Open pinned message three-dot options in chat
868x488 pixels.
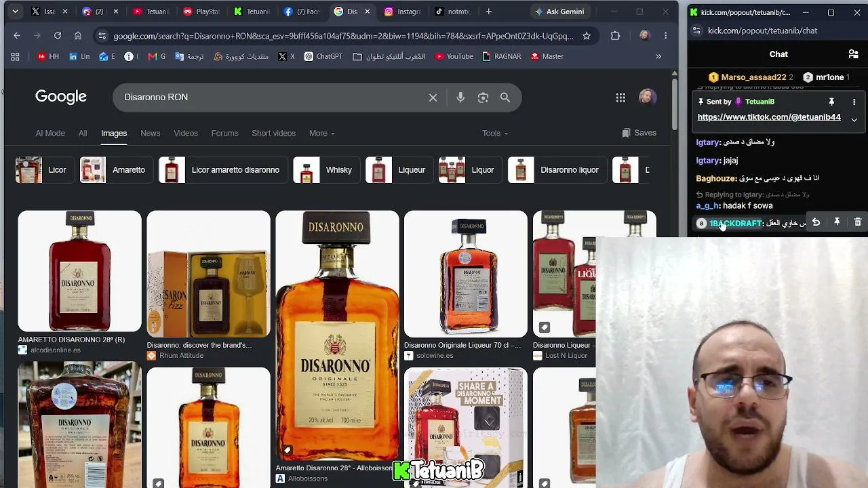[854, 102]
